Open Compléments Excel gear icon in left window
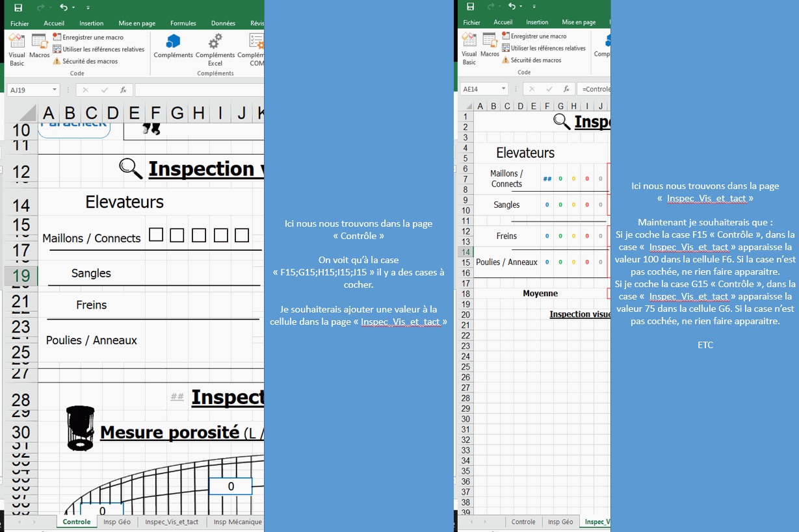Viewport: 799px width, 532px height. tap(215, 50)
